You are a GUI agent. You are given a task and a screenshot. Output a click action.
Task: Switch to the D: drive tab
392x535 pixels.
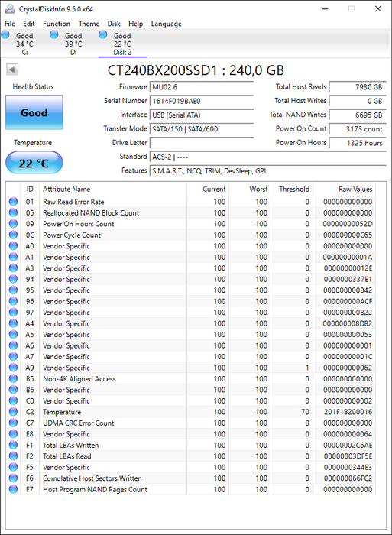point(73,44)
